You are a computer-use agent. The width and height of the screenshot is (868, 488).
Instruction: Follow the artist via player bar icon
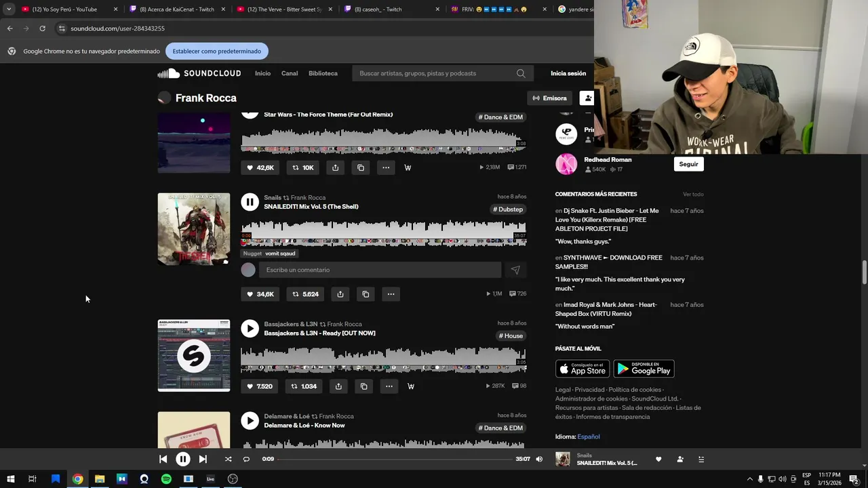coord(680,459)
